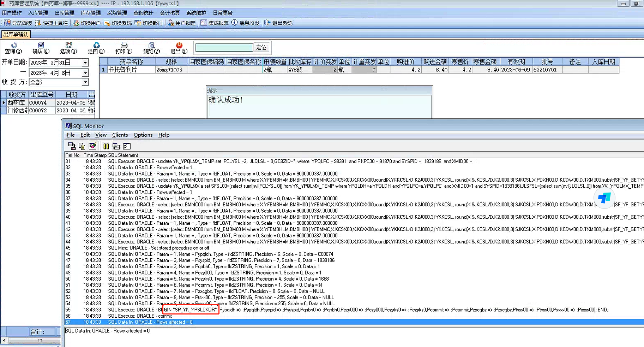Viewport: 644px width, 347px height.
Task: Lock the user with 用户锁定
Action: pos(182,23)
